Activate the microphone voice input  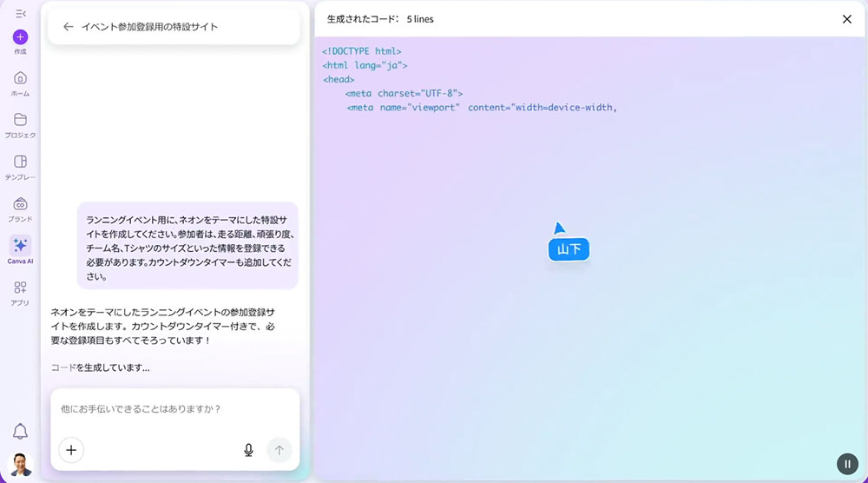(248, 450)
